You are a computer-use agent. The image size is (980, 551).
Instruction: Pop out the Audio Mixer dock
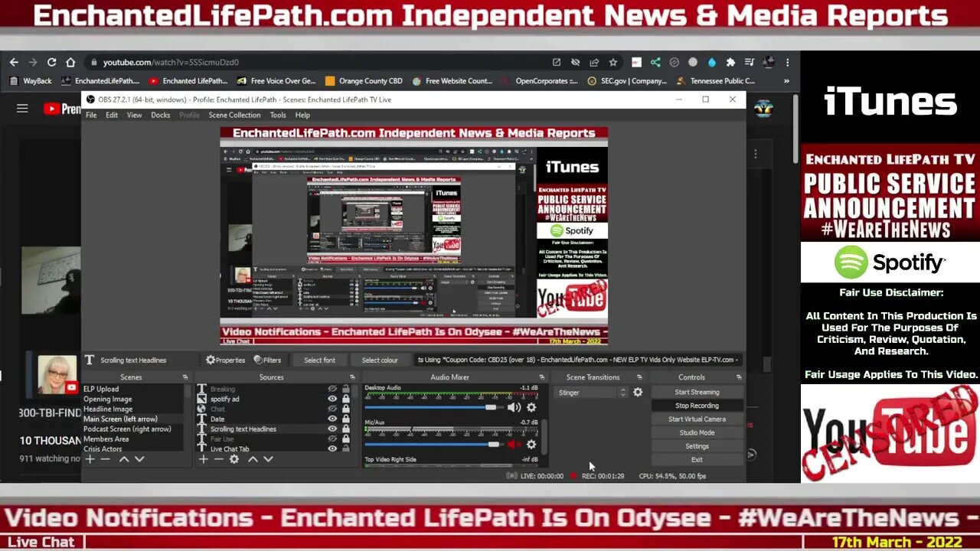tap(541, 377)
